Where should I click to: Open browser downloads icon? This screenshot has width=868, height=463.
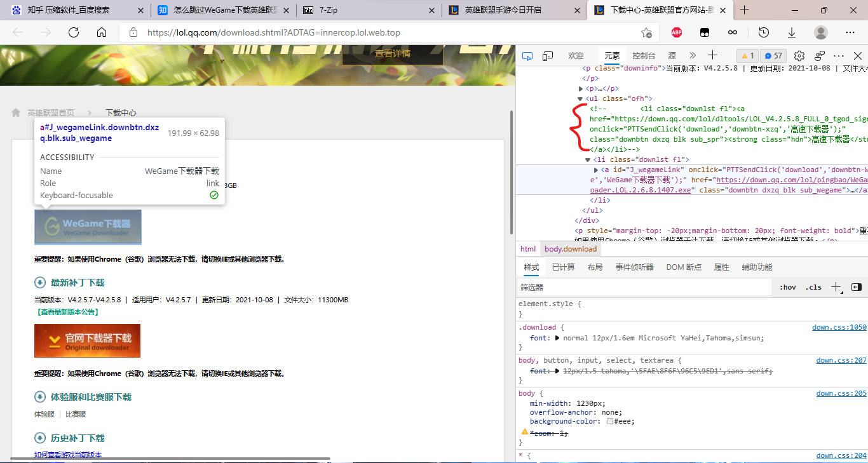coord(792,32)
